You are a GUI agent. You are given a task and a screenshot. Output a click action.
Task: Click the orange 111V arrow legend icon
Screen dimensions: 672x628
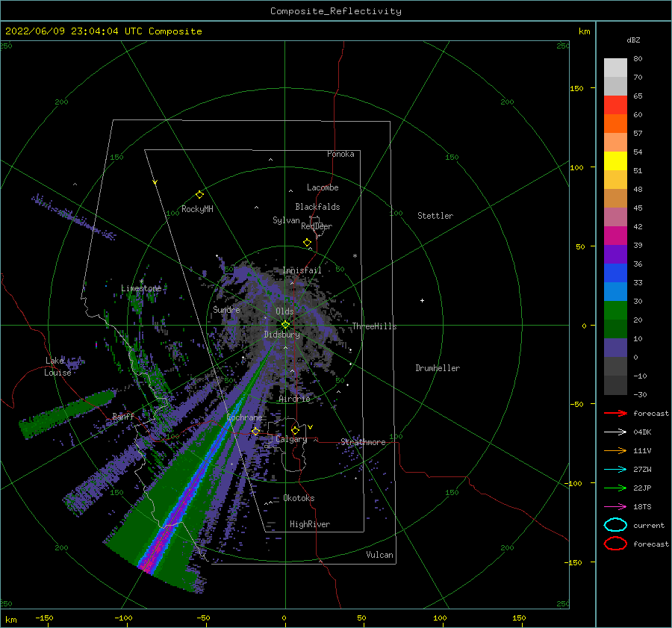click(x=615, y=450)
